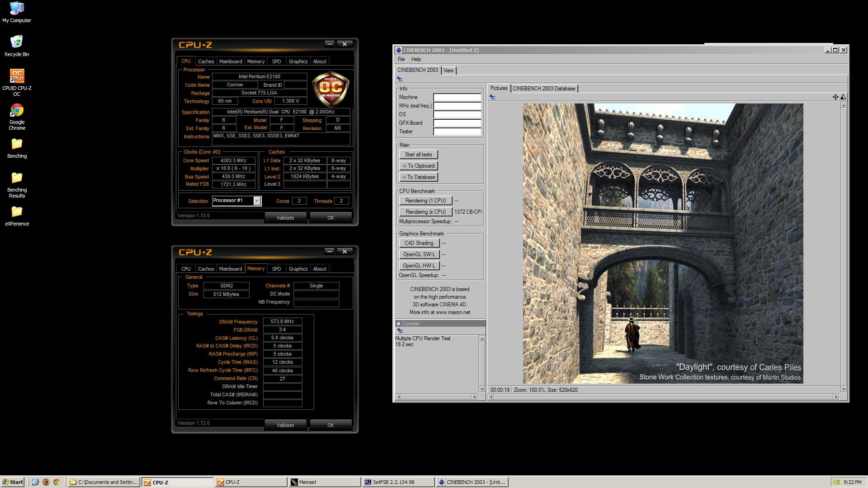Run the C4D Shading benchmark

419,243
